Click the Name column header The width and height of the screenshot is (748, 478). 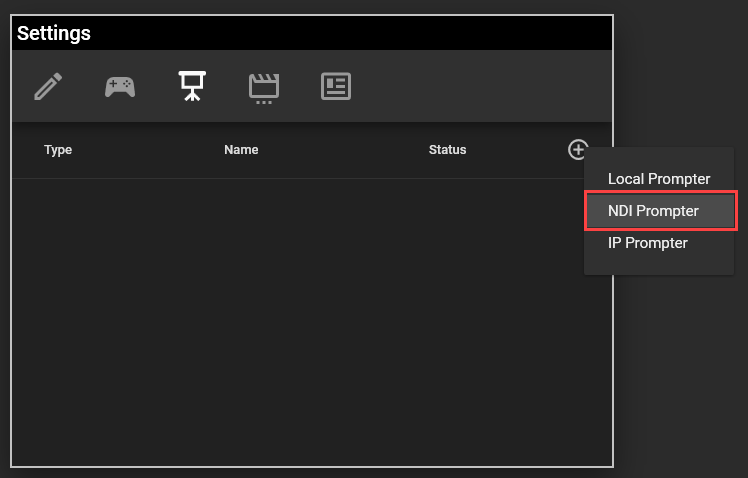241,150
